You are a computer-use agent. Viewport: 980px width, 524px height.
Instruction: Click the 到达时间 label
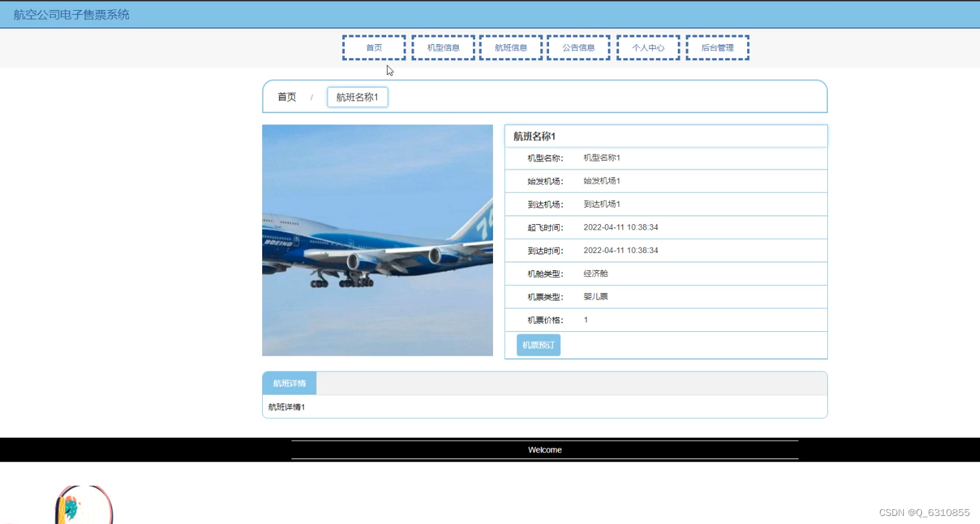pyautogui.click(x=545, y=250)
